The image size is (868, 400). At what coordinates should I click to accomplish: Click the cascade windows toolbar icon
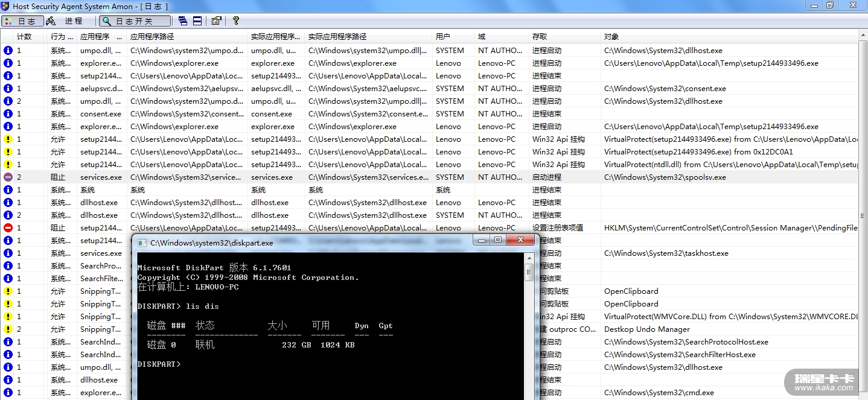183,21
